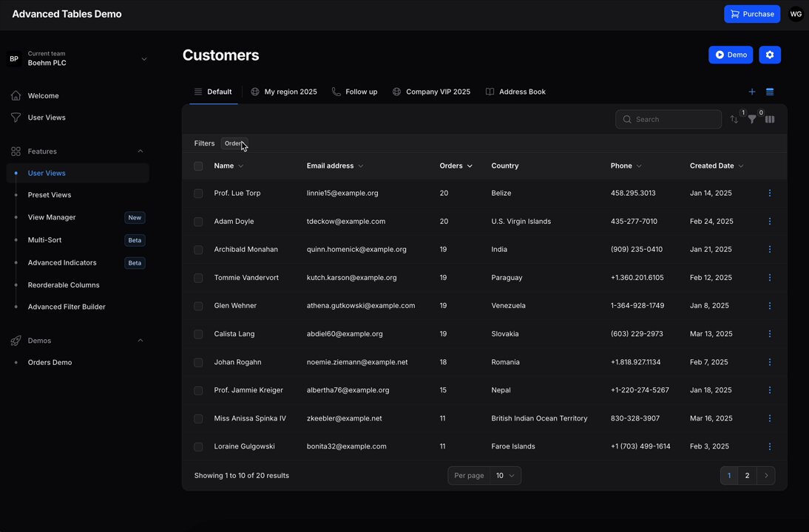
Task: Go to page 2 of results
Action: pyautogui.click(x=747, y=475)
